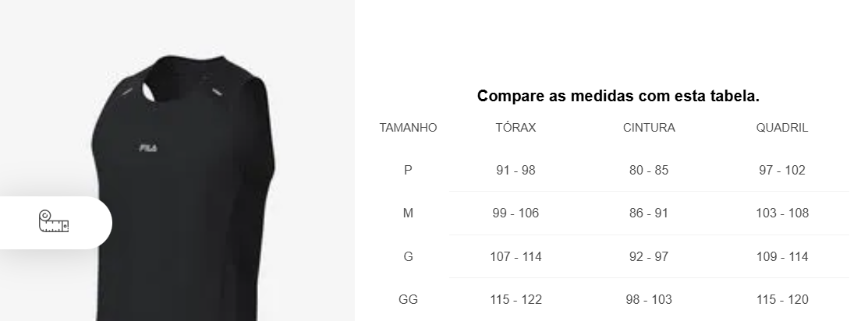This screenshot has height=321, width=868.
Task: Click the 115 - 120 quadril value
Action: (781, 300)
